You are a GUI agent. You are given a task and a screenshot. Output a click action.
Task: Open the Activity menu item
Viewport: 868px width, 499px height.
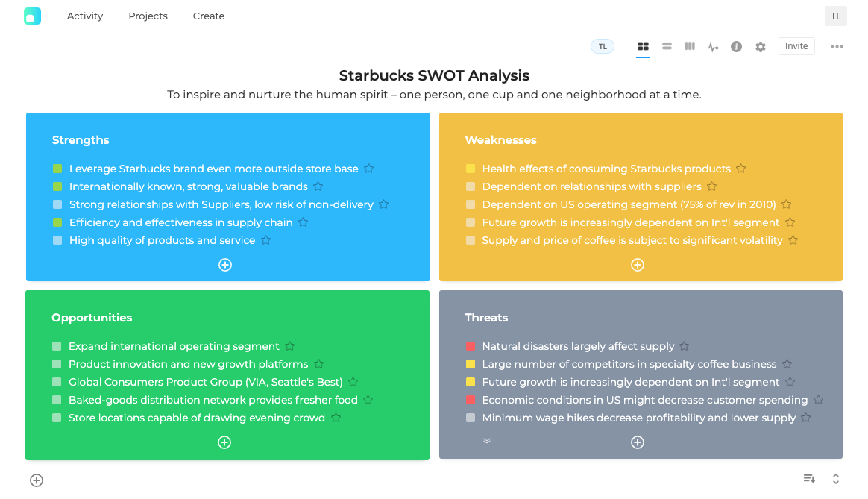coord(85,16)
